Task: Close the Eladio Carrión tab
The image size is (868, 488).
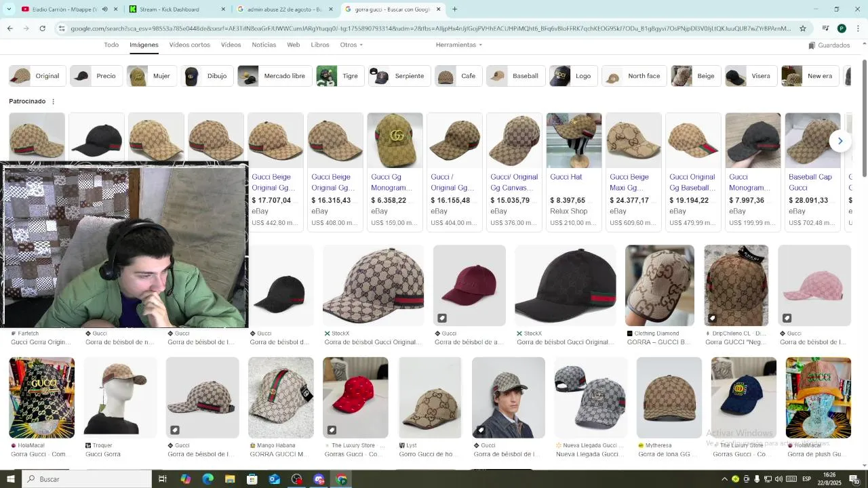Action: (x=115, y=9)
